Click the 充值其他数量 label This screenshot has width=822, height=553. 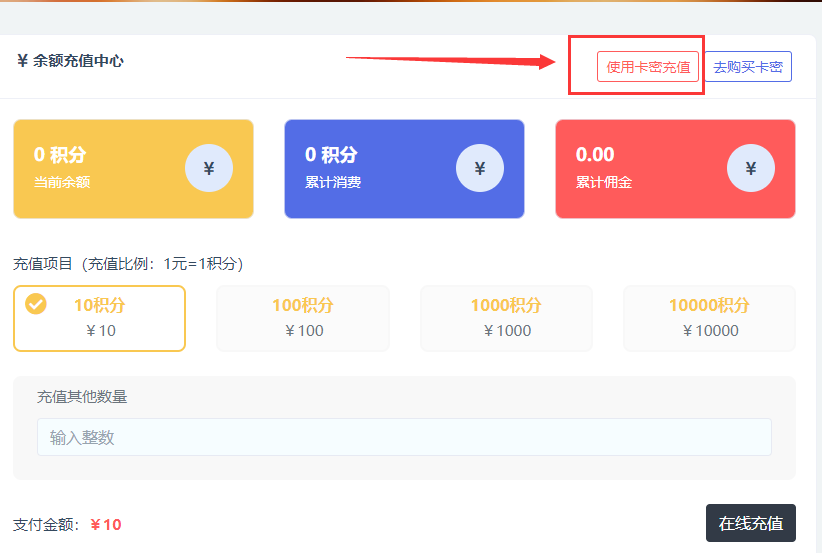coord(82,397)
